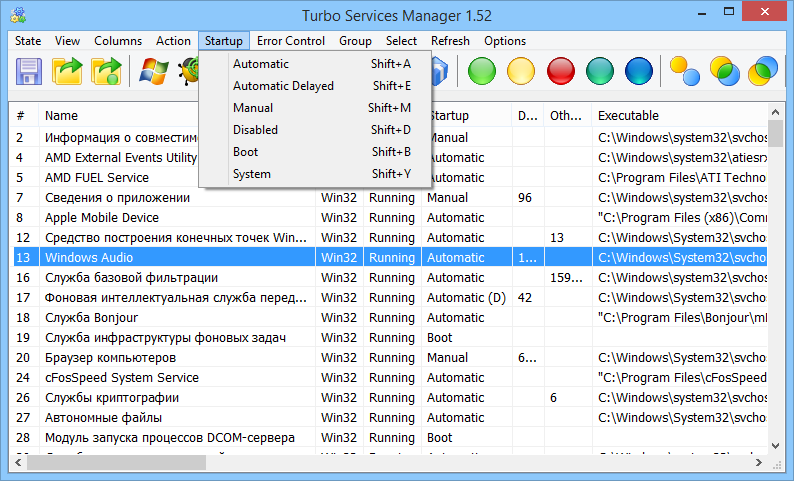The height and width of the screenshot is (481, 794).
Task: Click the vertical scrollbar up arrow
Action: 775,111
